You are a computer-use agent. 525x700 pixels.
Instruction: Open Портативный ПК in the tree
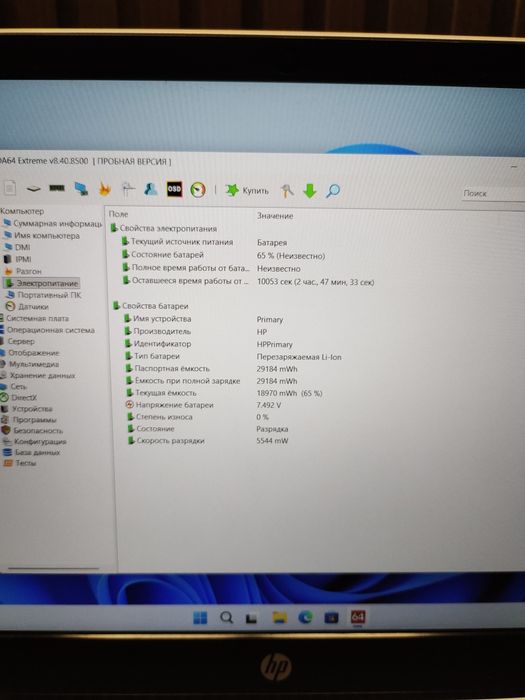[x=43, y=295]
